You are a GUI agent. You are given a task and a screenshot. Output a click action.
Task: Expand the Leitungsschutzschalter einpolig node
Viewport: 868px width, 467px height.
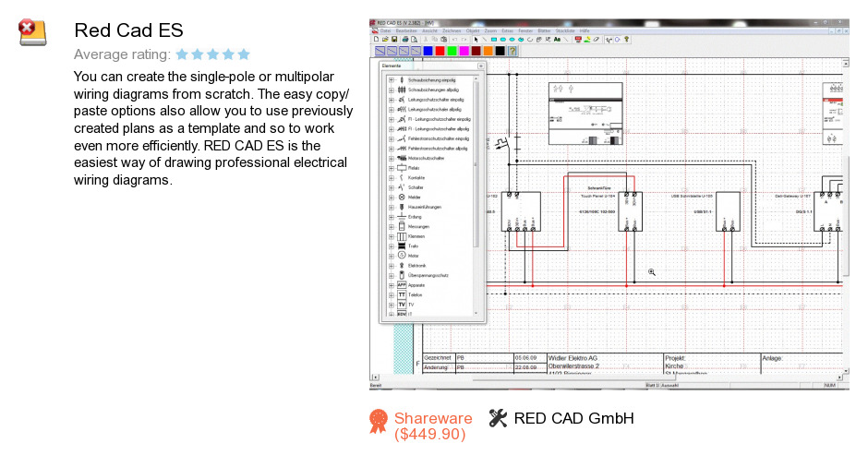392,100
